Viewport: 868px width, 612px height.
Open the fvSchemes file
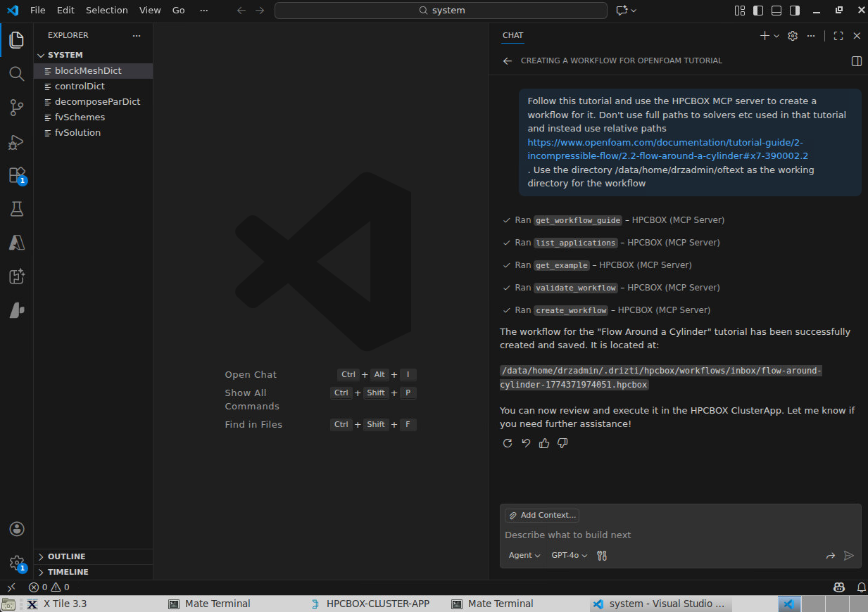93,117
